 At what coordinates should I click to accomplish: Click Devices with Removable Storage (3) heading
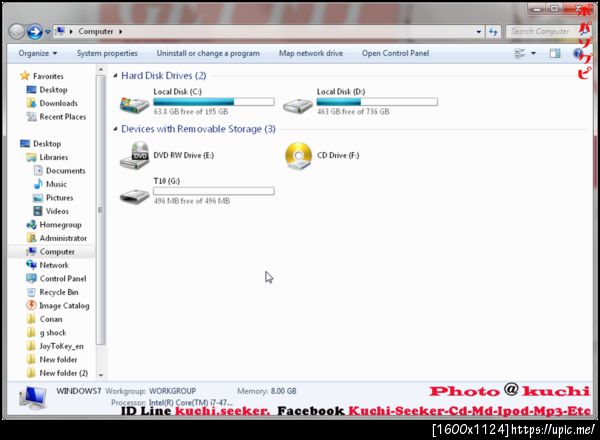point(198,129)
